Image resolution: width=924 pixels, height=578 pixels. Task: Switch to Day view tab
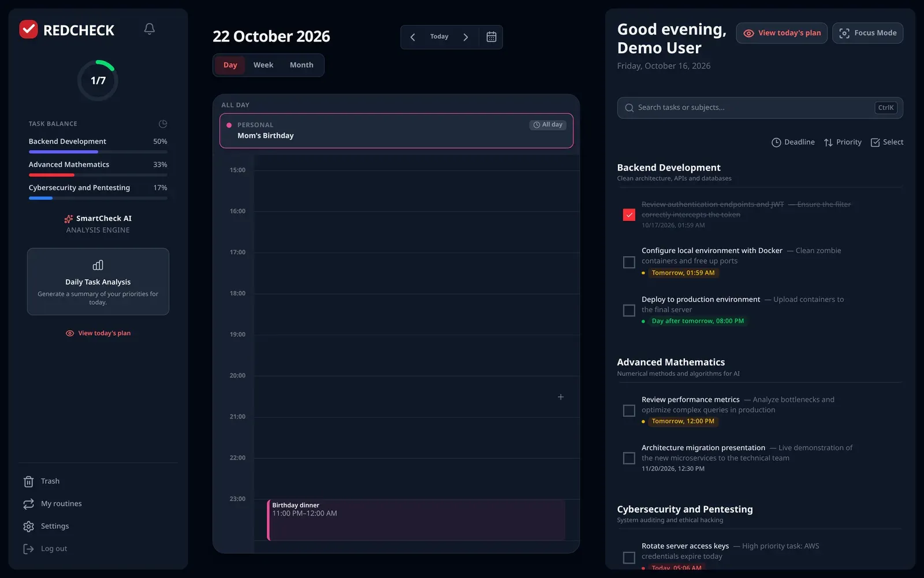point(230,65)
